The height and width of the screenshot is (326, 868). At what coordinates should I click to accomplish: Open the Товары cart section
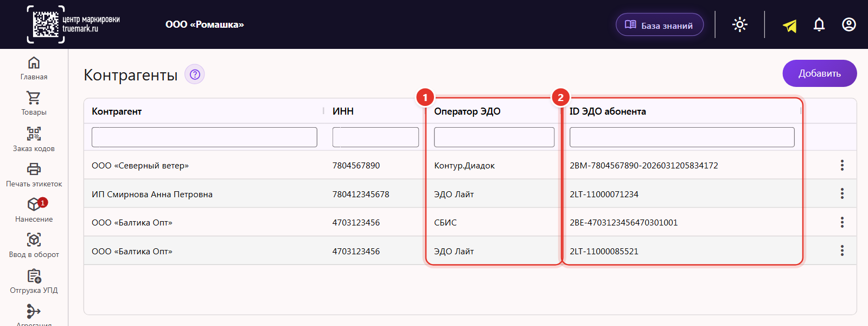[x=34, y=104]
